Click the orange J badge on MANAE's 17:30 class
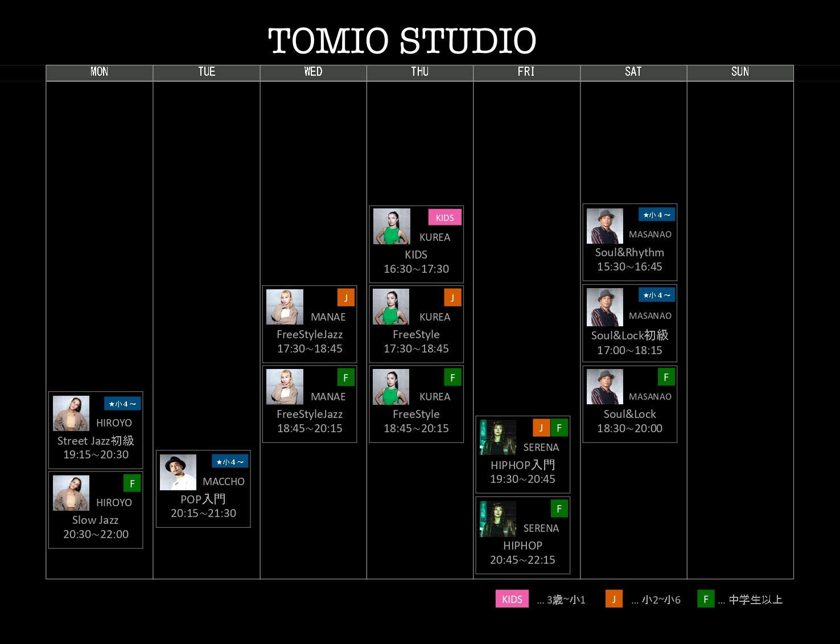The height and width of the screenshot is (644, 840). [x=345, y=298]
